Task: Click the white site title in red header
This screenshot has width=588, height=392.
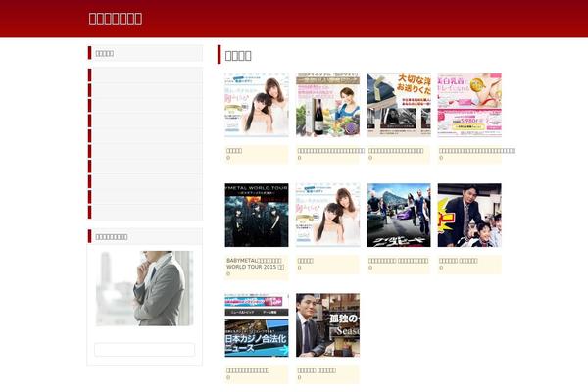Action: [116, 19]
